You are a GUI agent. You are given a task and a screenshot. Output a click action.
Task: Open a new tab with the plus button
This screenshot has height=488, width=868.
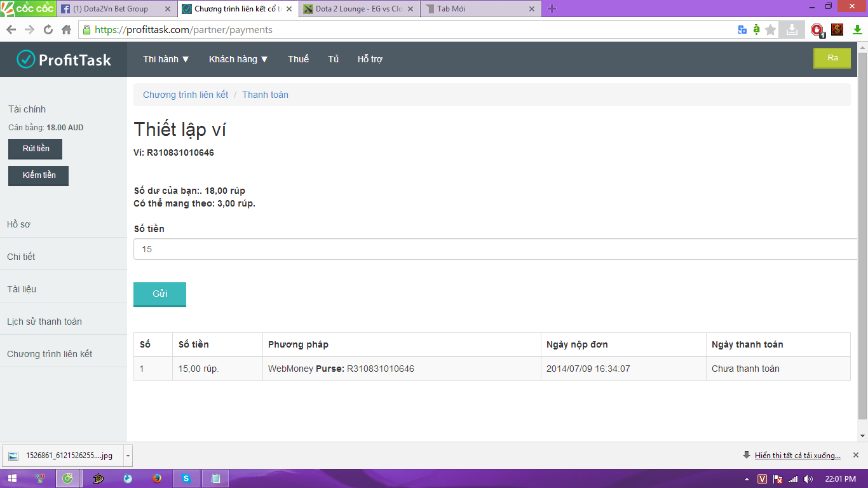[x=552, y=9]
